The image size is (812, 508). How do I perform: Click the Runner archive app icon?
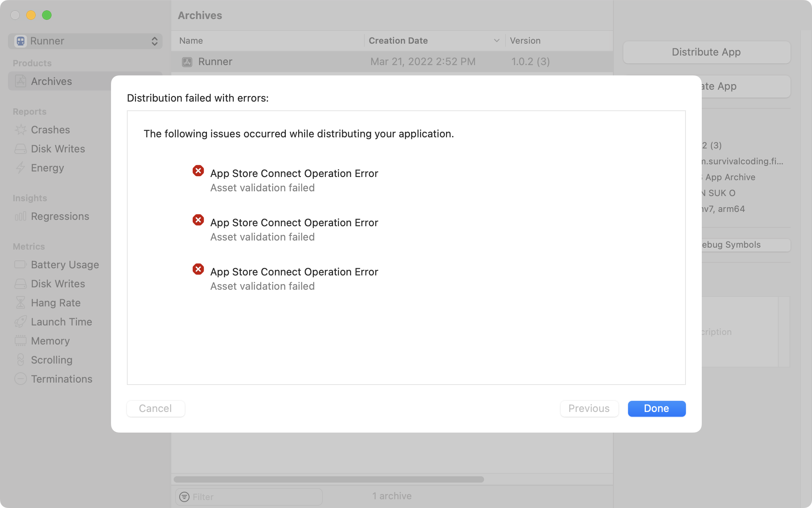click(x=187, y=62)
